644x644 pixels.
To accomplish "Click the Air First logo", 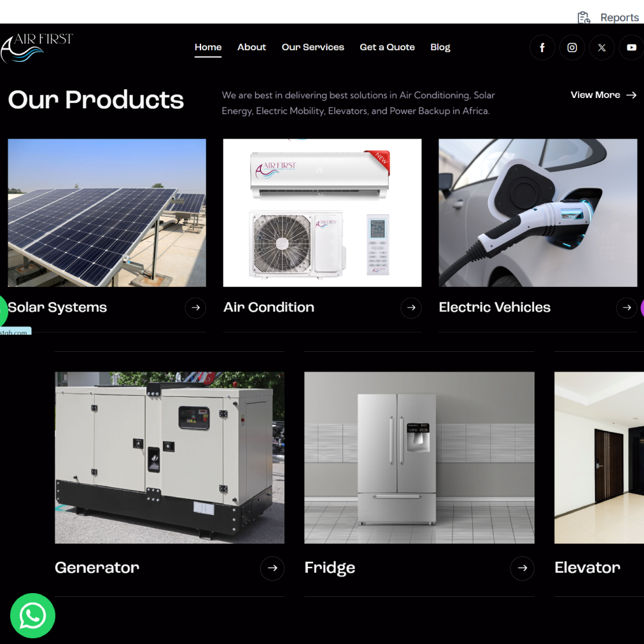I will (x=36, y=48).
